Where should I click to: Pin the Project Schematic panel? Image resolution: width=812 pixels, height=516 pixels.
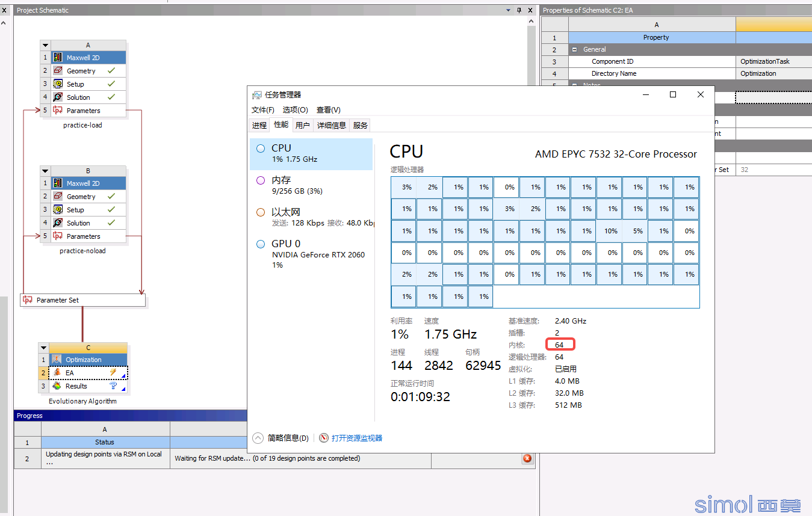[519, 10]
